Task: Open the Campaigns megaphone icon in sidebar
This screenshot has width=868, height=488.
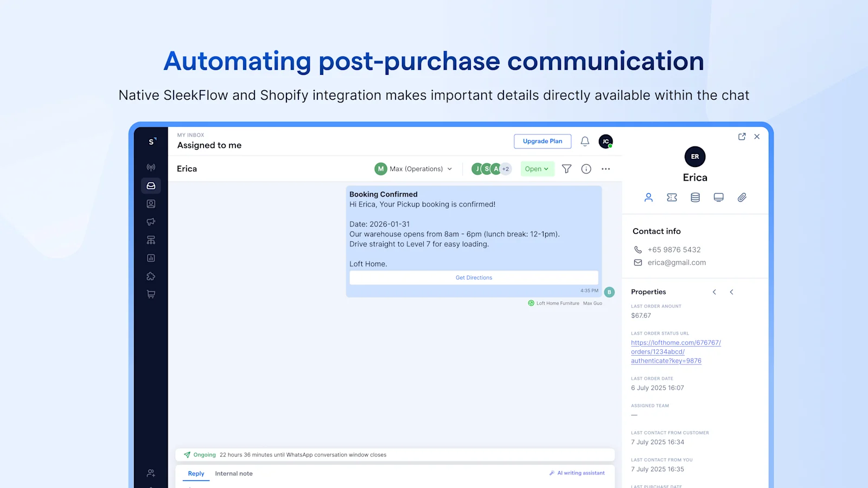Action: (x=151, y=222)
